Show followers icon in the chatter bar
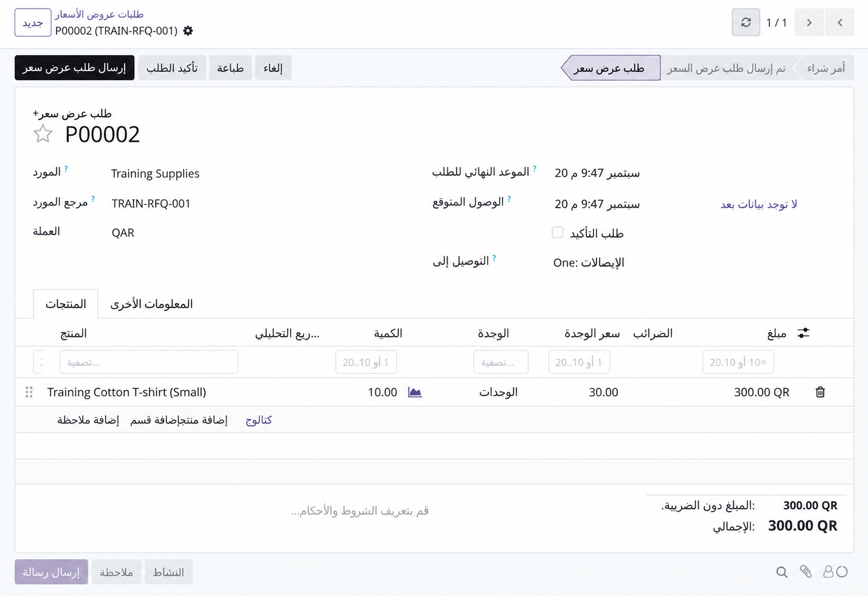The height and width of the screenshot is (596, 868). point(828,571)
